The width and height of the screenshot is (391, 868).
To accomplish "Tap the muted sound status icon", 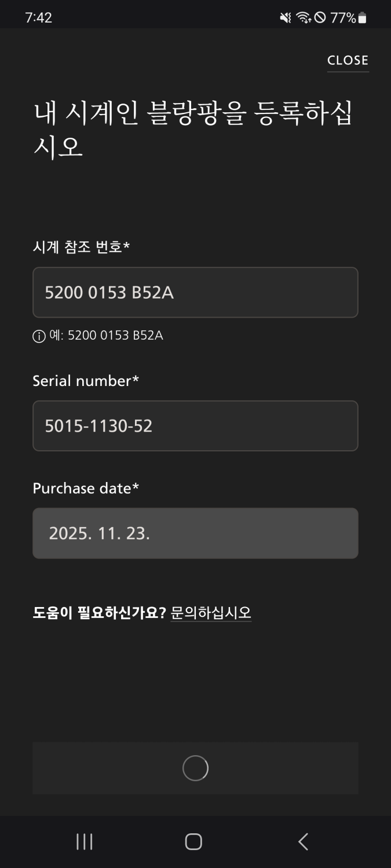I will coord(286,18).
